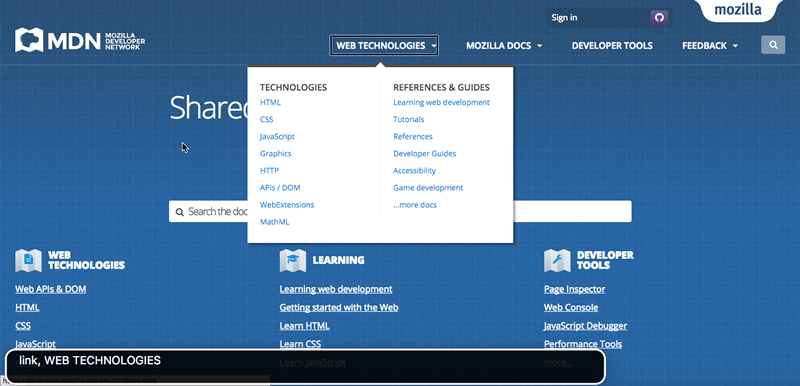
Task: Open the header search magnifier button
Action: (773, 45)
